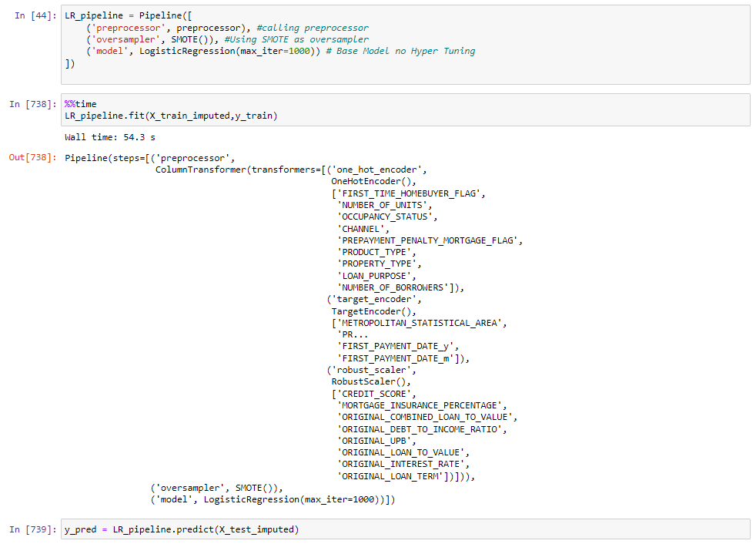Image resolution: width=756 pixels, height=544 pixels.
Task: Click 'FIRST_TIME_HOMEBUYER_FLAG' in output
Action: point(411,193)
